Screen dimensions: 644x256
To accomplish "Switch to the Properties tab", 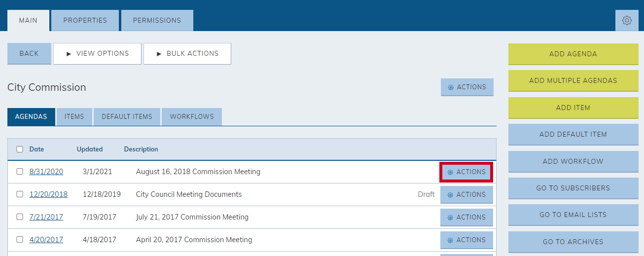I will (85, 21).
